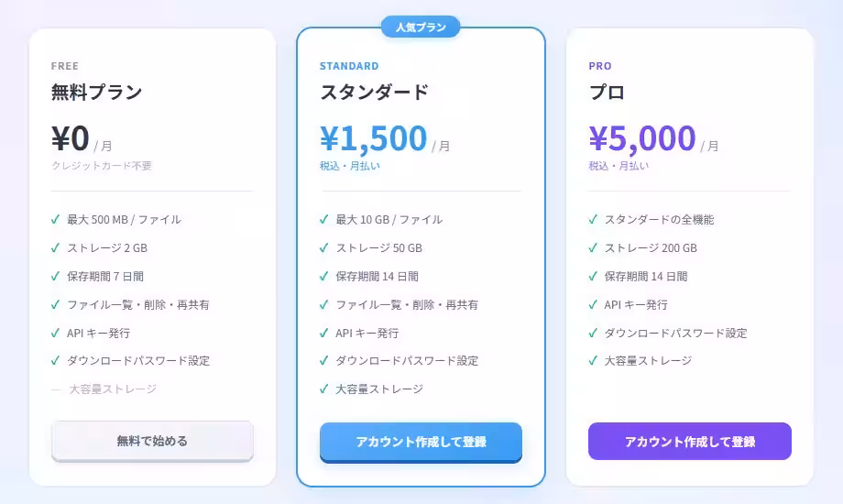Select the ¥1,500 price text
Image resolution: width=843 pixels, height=504 pixels.
click(x=374, y=138)
